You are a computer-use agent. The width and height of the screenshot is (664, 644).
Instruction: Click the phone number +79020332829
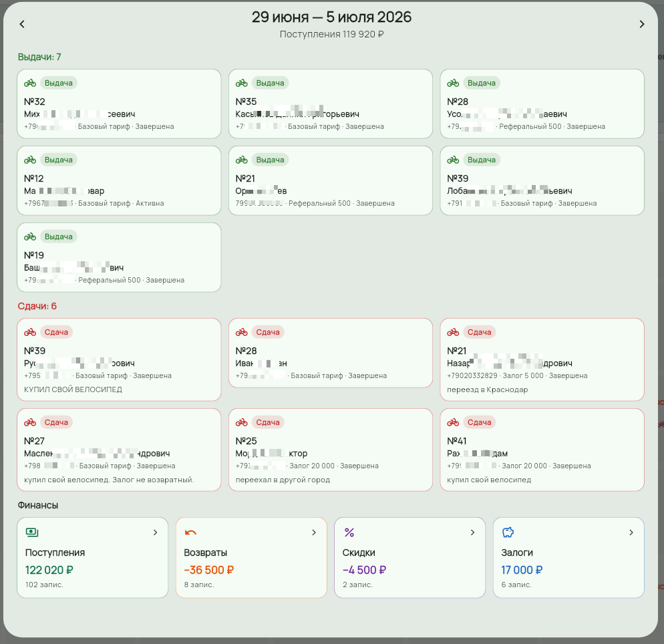tap(472, 375)
